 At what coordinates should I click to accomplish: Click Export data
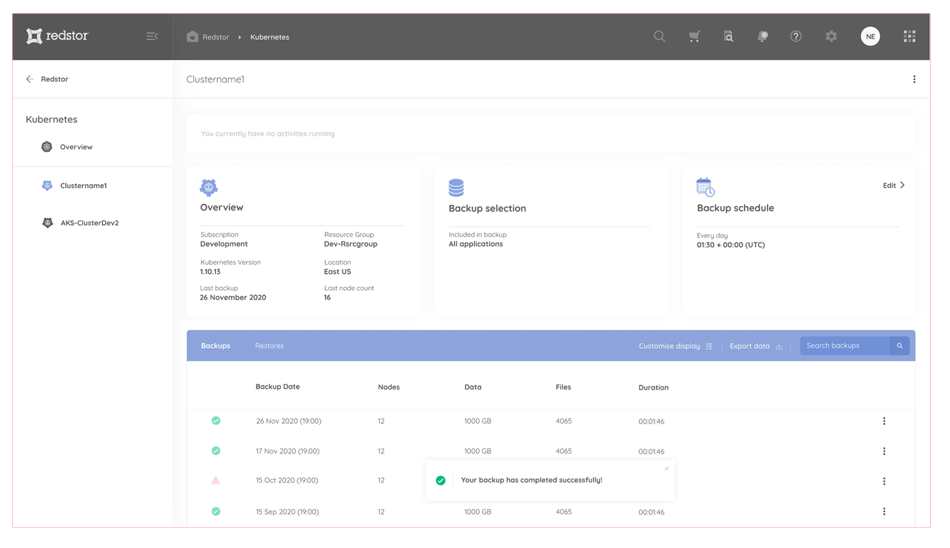pyautogui.click(x=756, y=346)
